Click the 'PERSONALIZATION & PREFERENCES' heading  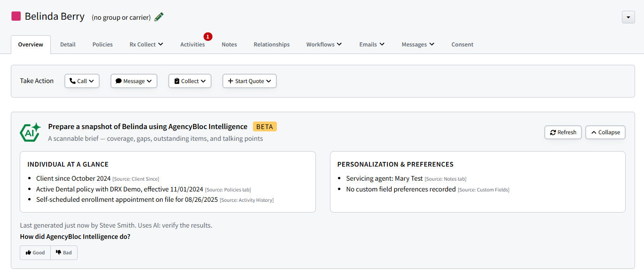[395, 164]
